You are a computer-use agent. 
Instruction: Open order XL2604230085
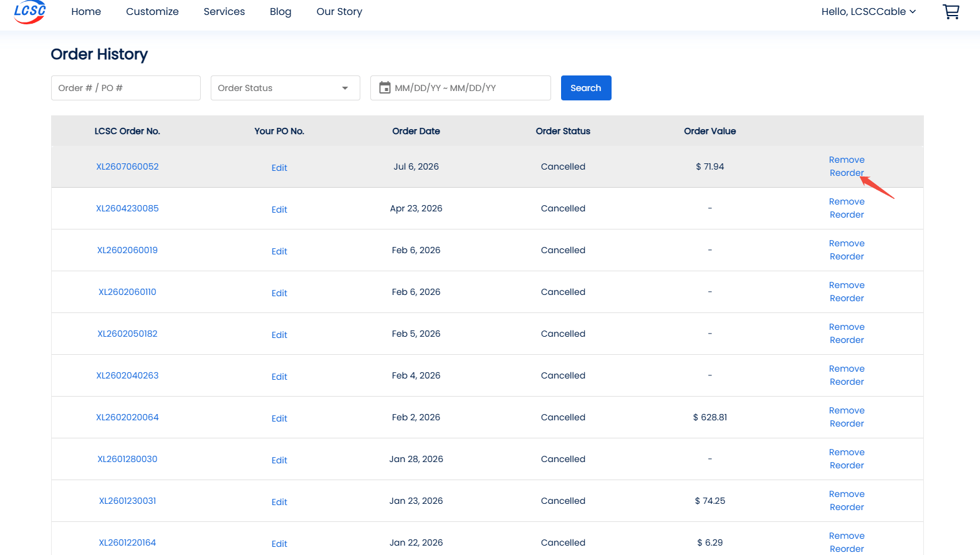127,208
